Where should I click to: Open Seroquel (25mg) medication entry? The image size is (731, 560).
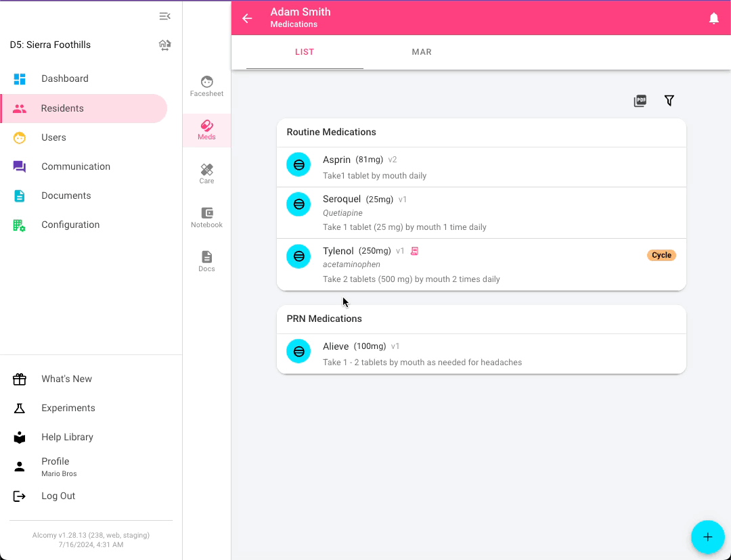481,213
